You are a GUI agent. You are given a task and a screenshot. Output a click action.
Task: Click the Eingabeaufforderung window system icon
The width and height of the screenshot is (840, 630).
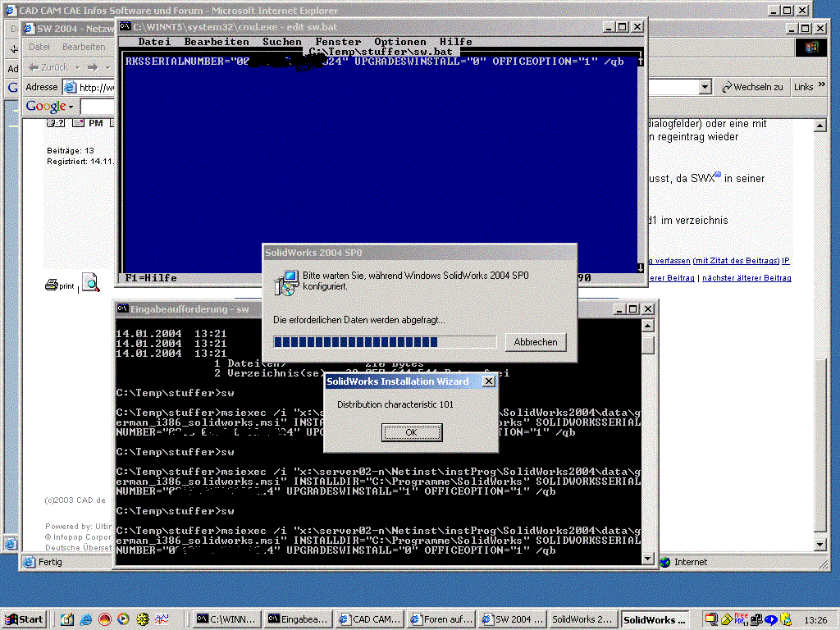(123, 309)
